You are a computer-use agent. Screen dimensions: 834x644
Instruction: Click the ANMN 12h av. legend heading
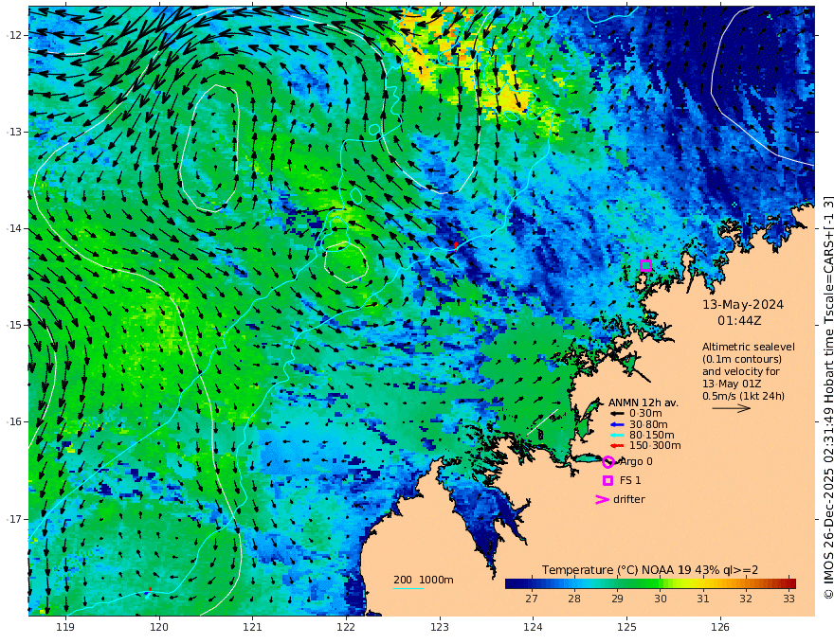[x=644, y=402]
